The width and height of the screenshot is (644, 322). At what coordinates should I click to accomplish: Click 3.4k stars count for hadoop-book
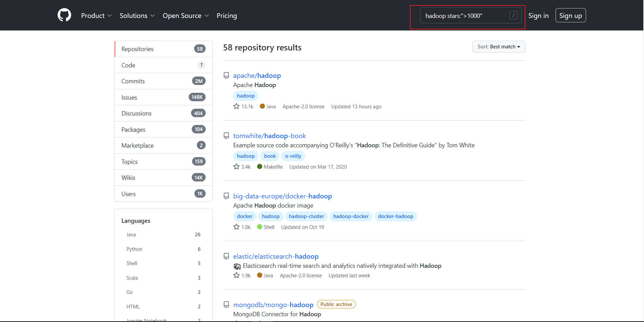[246, 167]
